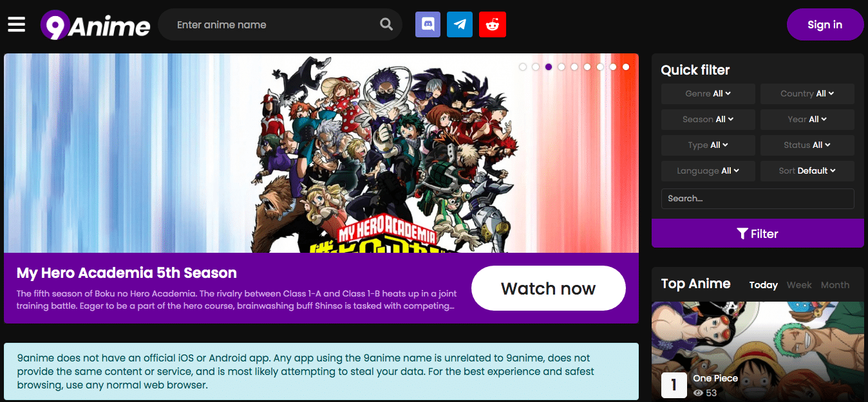Select the seventh carousel slide dot

600,67
